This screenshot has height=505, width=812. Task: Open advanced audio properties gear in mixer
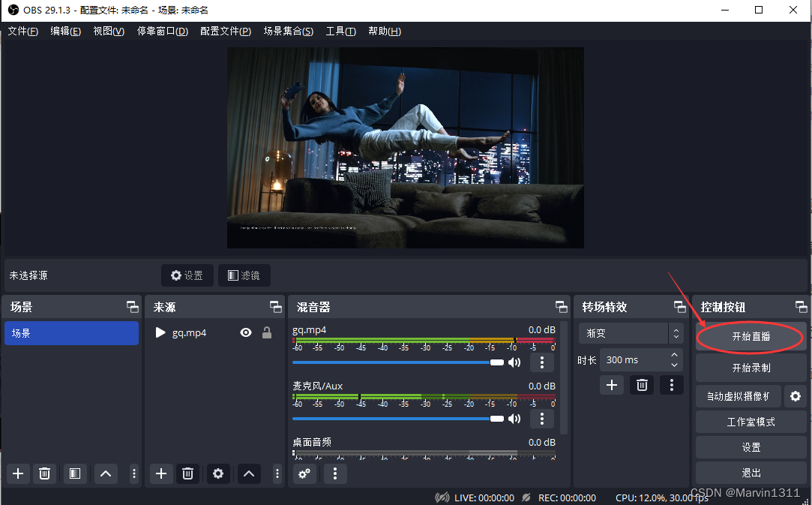304,473
